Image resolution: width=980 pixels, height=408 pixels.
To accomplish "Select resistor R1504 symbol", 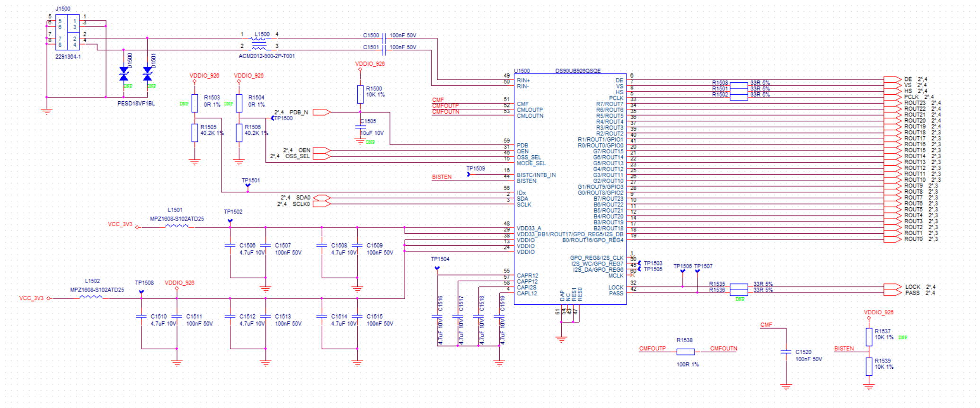I will click(x=239, y=103).
